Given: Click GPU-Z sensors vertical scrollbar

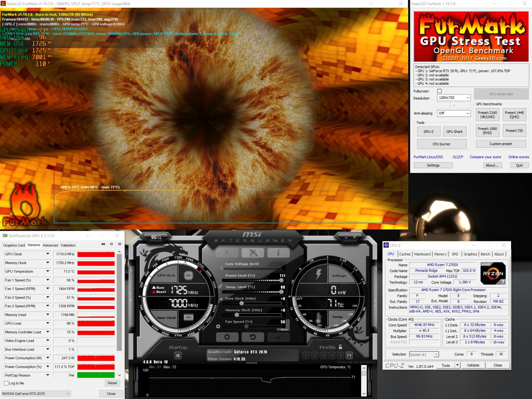Looking at the screenshot, I should (119, 303).
